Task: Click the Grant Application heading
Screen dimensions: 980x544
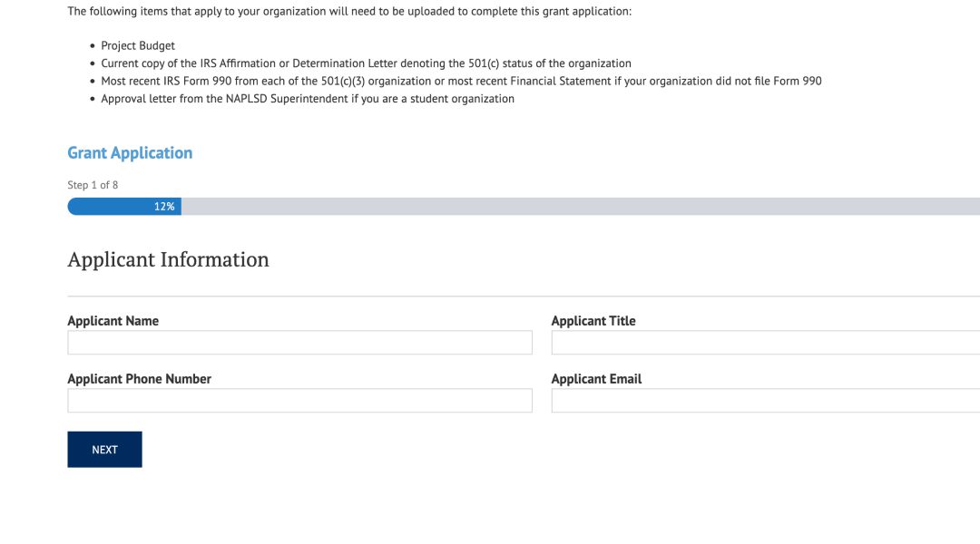Action: tap(130, 153)
